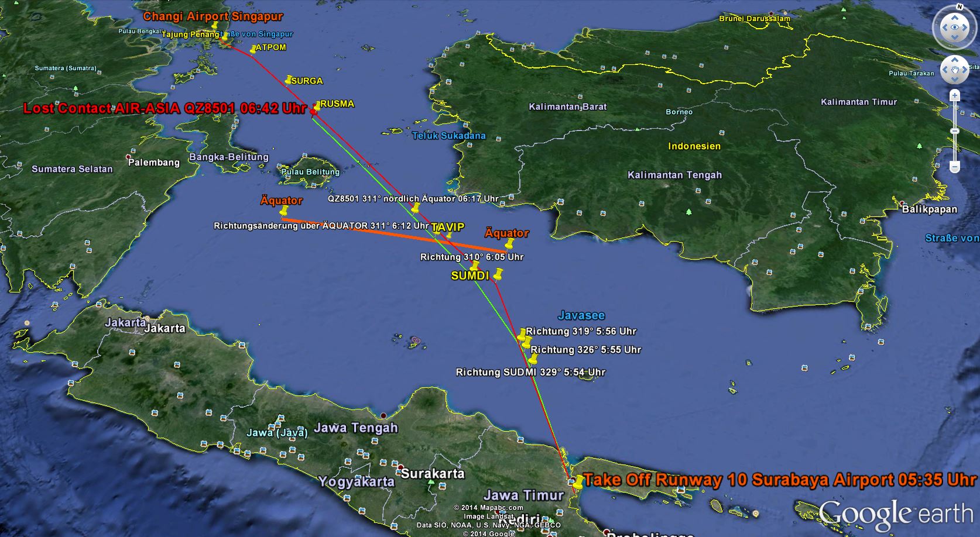Click the Surakarta city label

tap(433, 474)
